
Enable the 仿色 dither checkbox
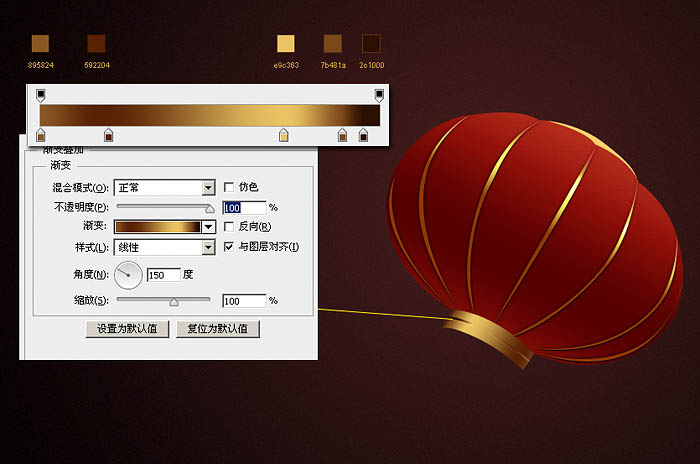coord(229,187)
